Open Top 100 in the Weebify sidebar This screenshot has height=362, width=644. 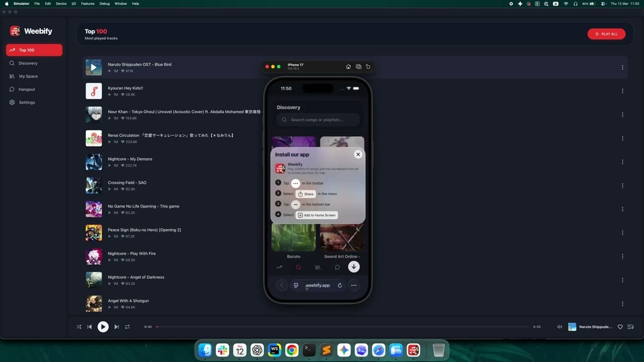(x=34, y=50)
